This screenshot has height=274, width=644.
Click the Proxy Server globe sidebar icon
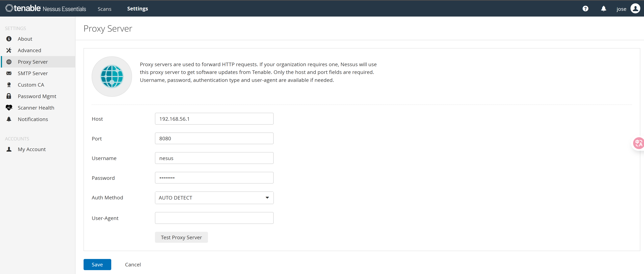(x=9, y=62)
